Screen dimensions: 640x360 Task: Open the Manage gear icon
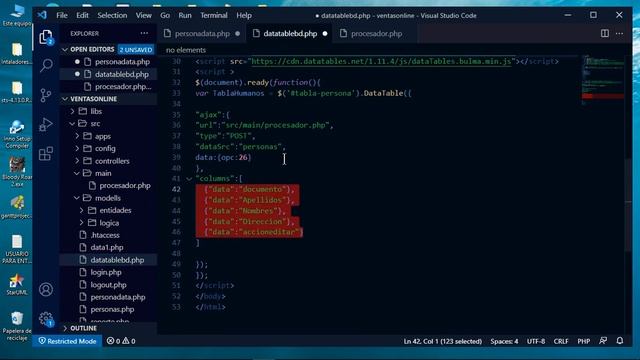point(46,318)
